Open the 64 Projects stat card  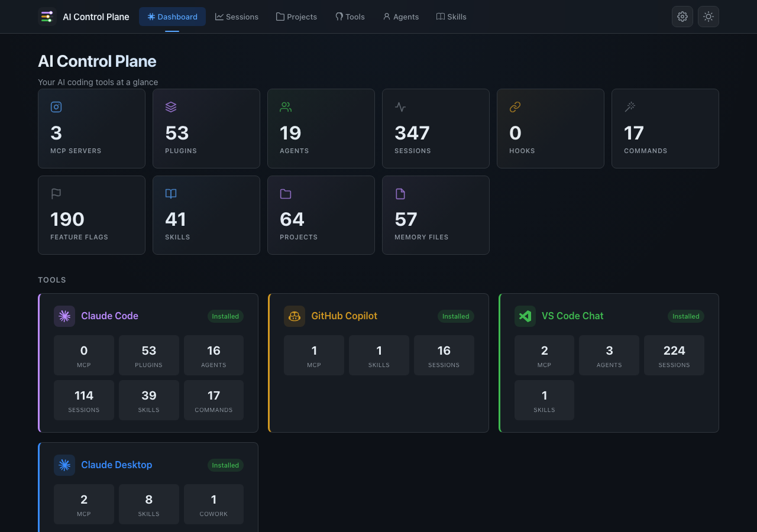tap(321, 215)
